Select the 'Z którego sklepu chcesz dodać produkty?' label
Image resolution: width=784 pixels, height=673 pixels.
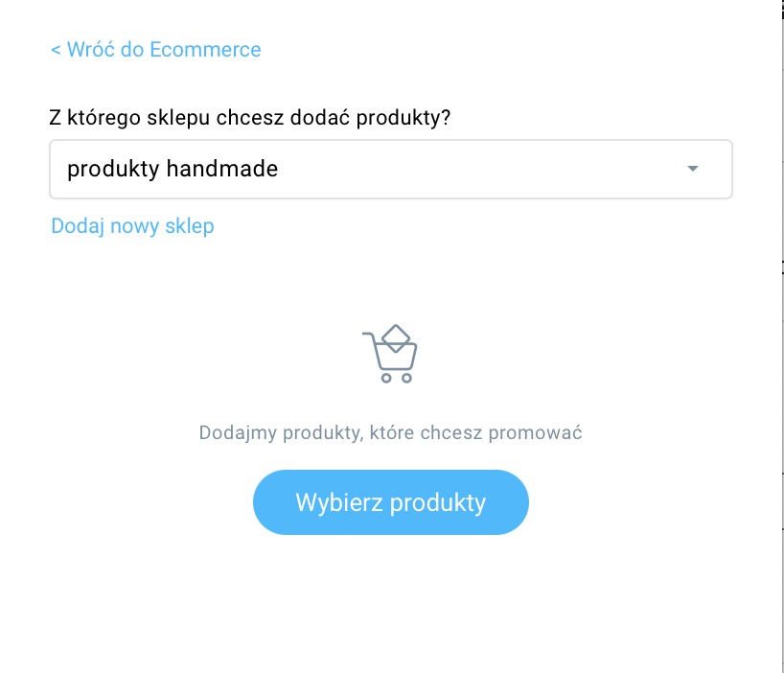[250, 118]
